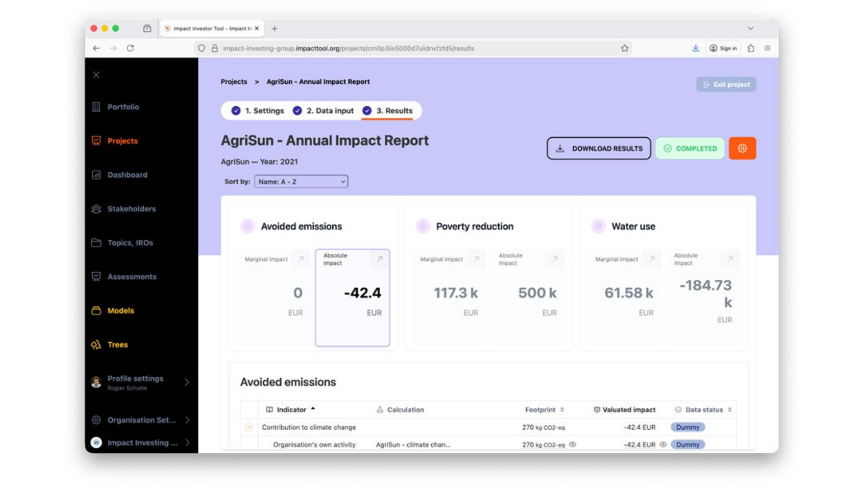The image size is (868, 488).
Task: Click the Valuated impact column header
Action: (x=624, y=410)
